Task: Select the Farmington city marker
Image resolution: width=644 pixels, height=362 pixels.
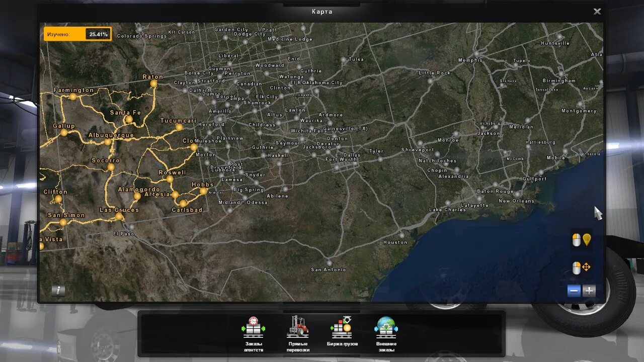Action: (x=73, y=97)
